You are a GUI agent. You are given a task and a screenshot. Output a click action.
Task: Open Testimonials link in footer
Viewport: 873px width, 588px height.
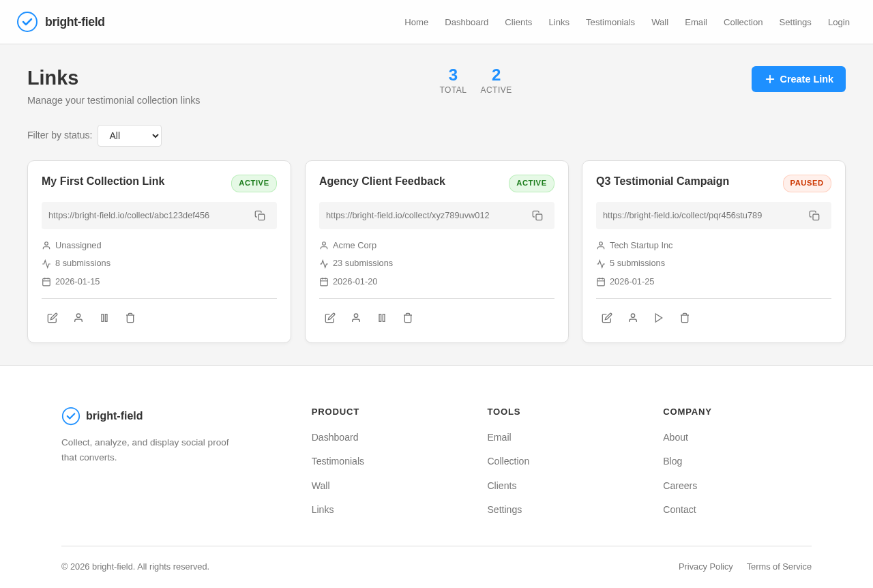[x=338, y=461]
